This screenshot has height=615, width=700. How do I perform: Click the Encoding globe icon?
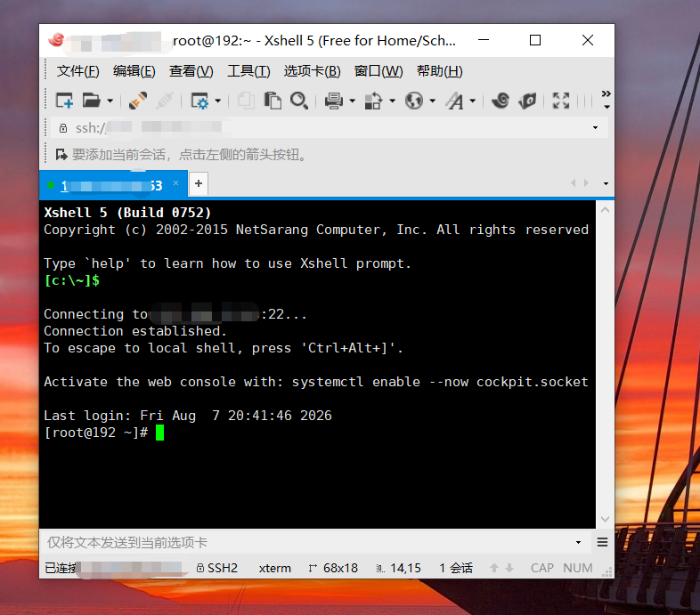(414, 101)
